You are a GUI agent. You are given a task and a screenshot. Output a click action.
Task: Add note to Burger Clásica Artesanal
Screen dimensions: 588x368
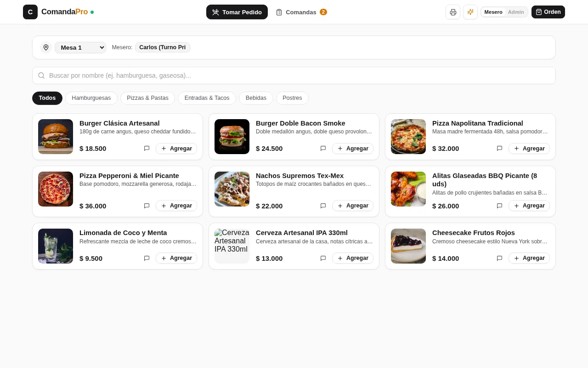[147, 149]
